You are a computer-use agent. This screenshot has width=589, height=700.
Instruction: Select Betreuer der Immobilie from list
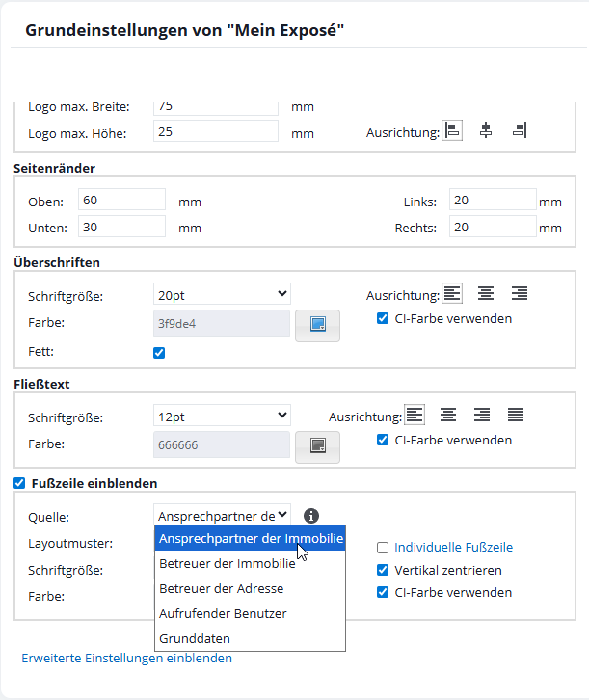click(228, 564)
